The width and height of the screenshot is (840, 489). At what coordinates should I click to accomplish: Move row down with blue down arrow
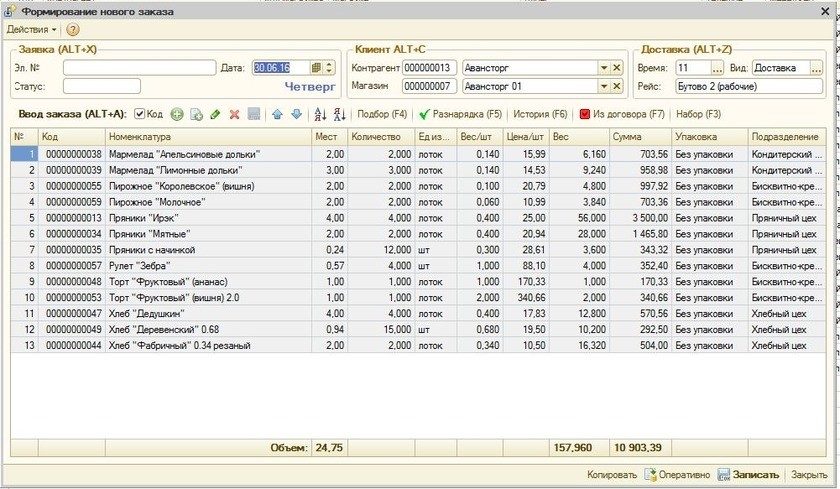click(296, 114)
